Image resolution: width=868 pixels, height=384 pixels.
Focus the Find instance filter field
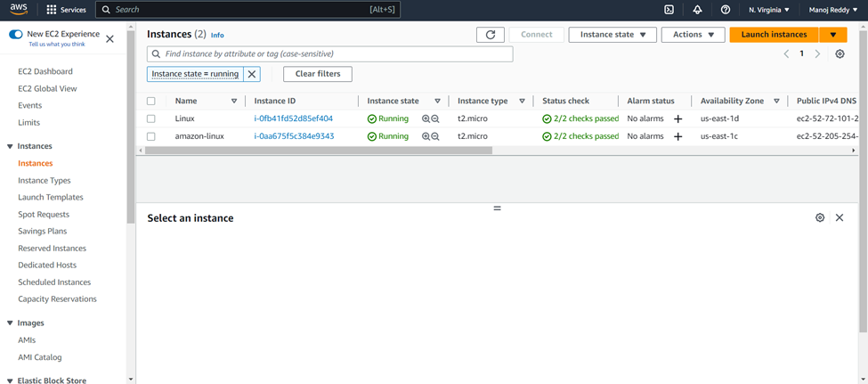[x=330, y=53]
